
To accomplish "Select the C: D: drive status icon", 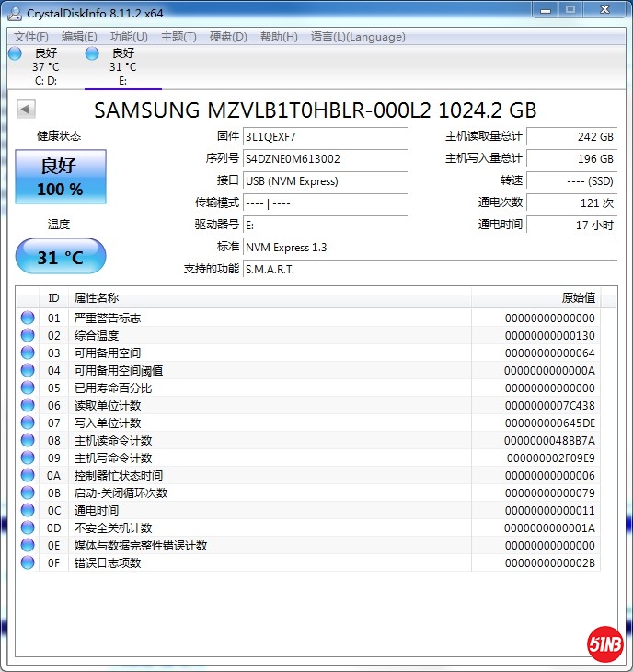I will pos(15,53).
